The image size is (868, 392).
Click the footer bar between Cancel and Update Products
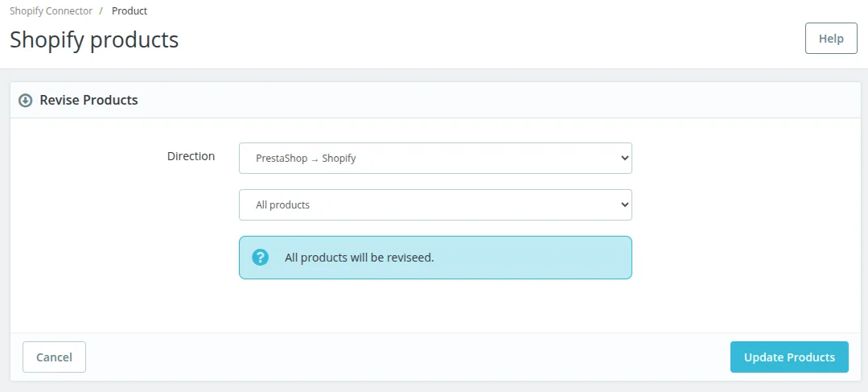point(402,357)
